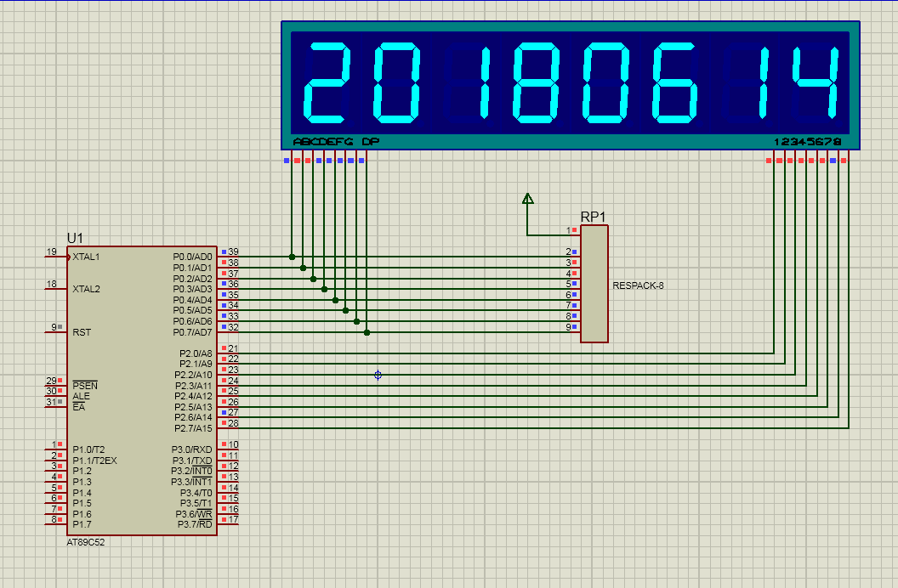
Task: Select the power terminal arrow symbol
Action: click(528, 199)
